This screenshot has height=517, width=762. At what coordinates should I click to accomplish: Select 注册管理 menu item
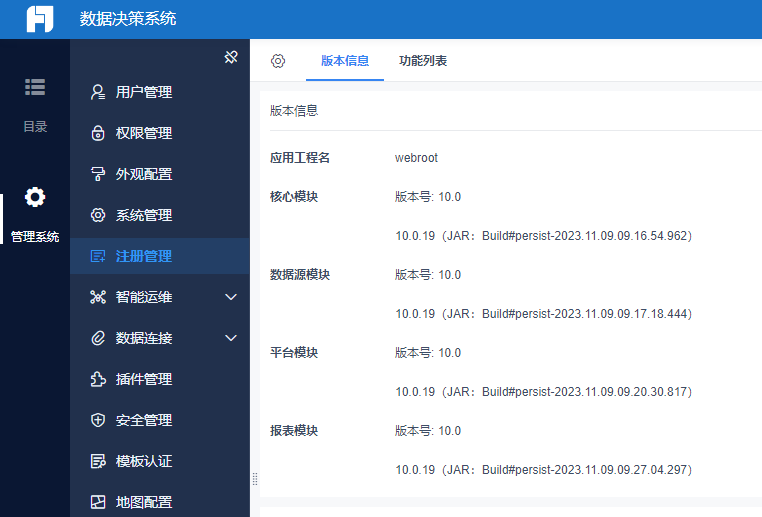(160, 256)
